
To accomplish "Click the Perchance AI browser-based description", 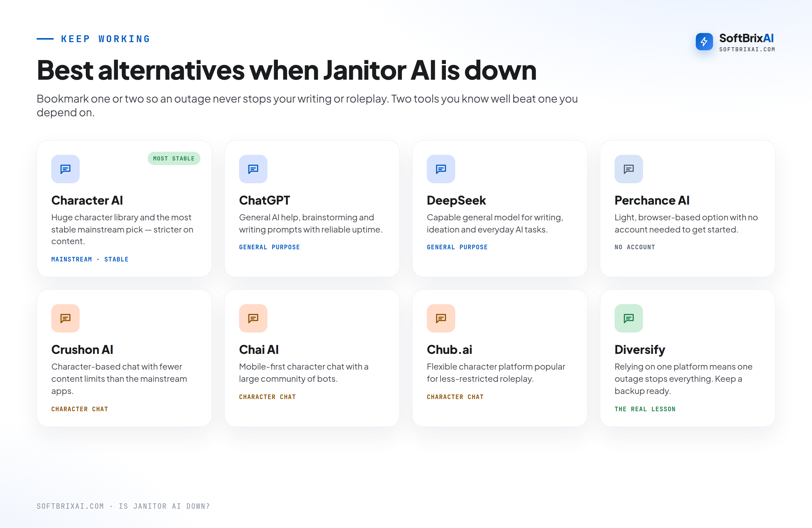I will tap(686, 224).
